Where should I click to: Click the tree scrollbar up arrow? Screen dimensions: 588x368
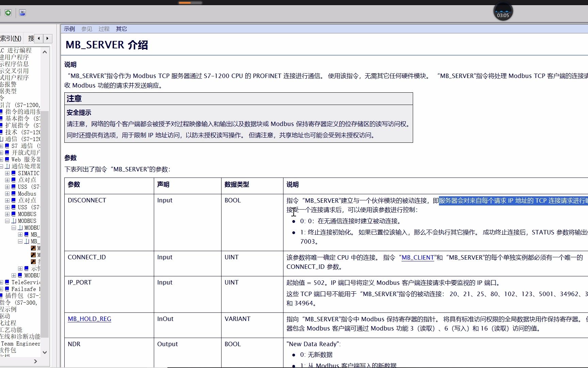(45, 51)
